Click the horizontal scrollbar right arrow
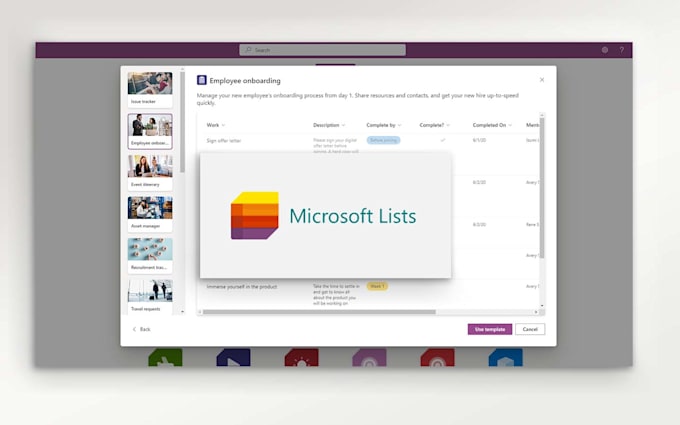This screenshot has height=425, width=680. (x=536, y=312)
